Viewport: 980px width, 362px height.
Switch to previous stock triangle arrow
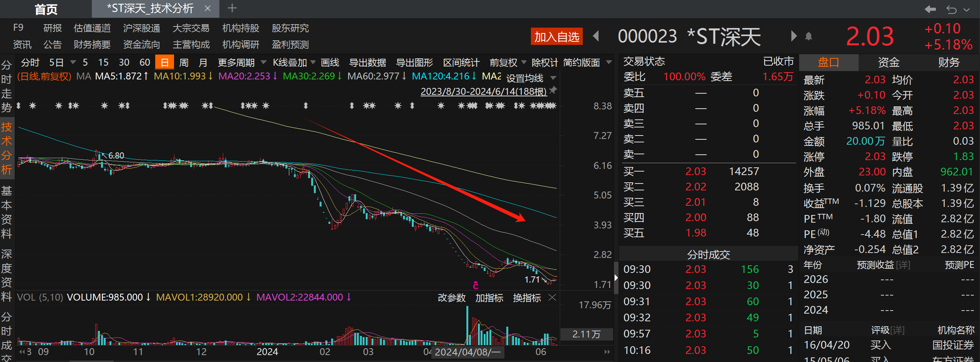[x=596, y=36]
